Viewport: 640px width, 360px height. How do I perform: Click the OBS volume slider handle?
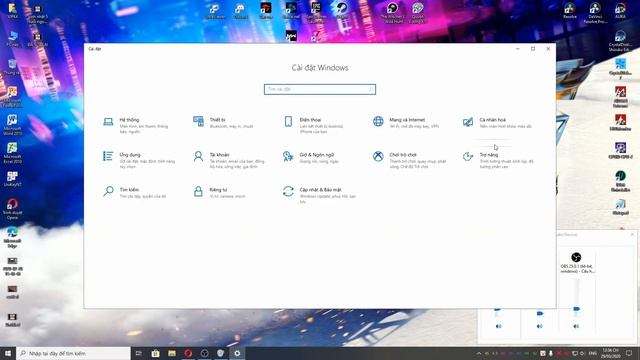[x=576, y=309]
